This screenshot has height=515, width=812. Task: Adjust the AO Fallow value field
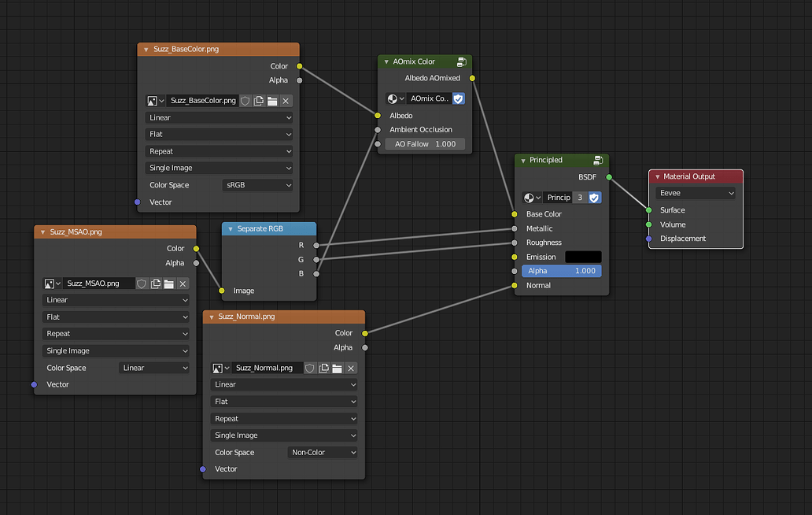[425, 144]
